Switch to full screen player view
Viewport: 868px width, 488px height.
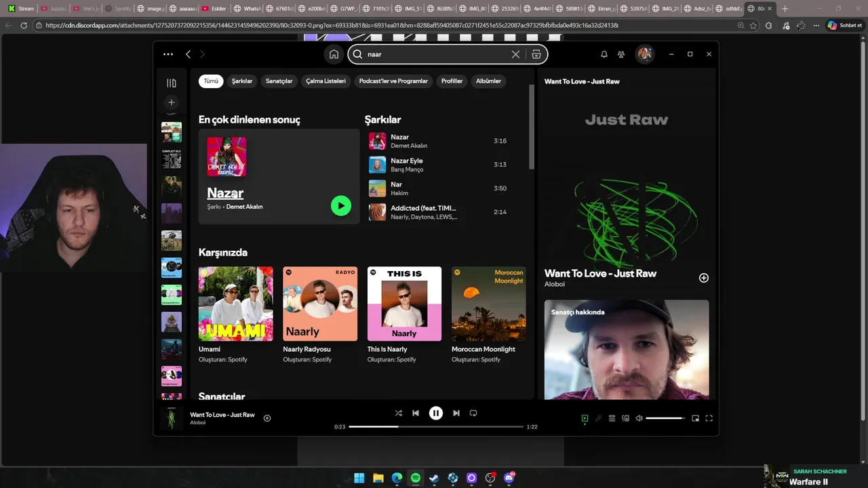point(709,418)
